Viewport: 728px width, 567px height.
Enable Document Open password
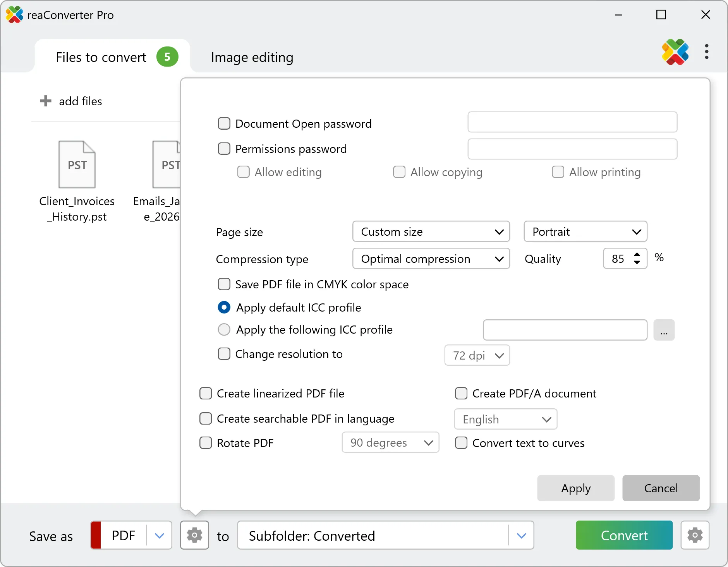tap(224, 123)
